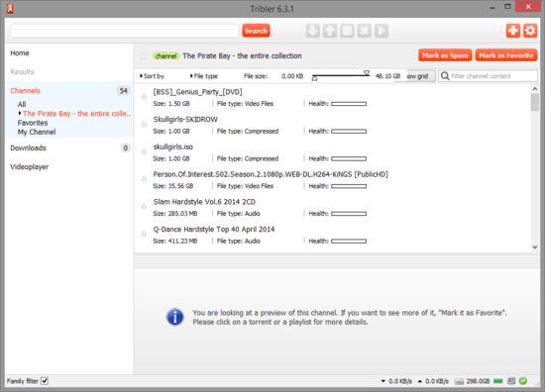Click the scroll up arrow of list
Image resolution: width=545 pixels, height=392 pixels.
535,89
